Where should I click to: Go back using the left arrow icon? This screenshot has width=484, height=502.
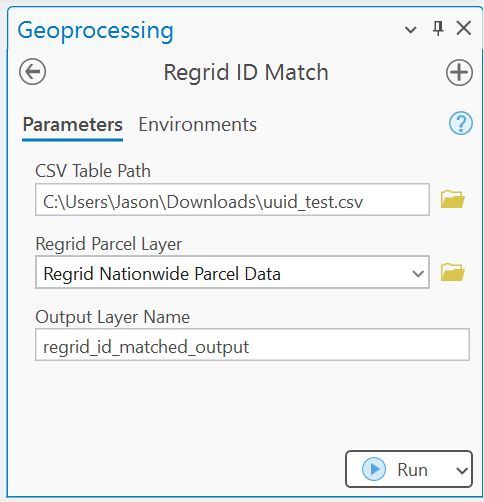point(32,72)
